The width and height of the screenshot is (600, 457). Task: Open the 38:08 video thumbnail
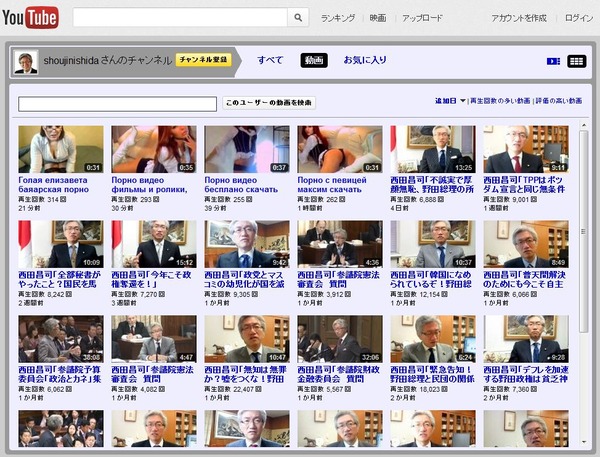pos(61,339)
